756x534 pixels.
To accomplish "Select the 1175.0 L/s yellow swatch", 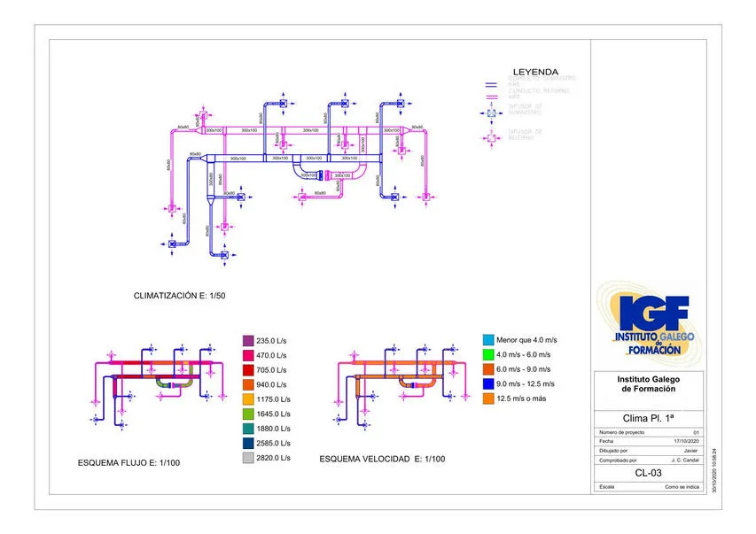I will pyautogui.click(x=248, y=399).
